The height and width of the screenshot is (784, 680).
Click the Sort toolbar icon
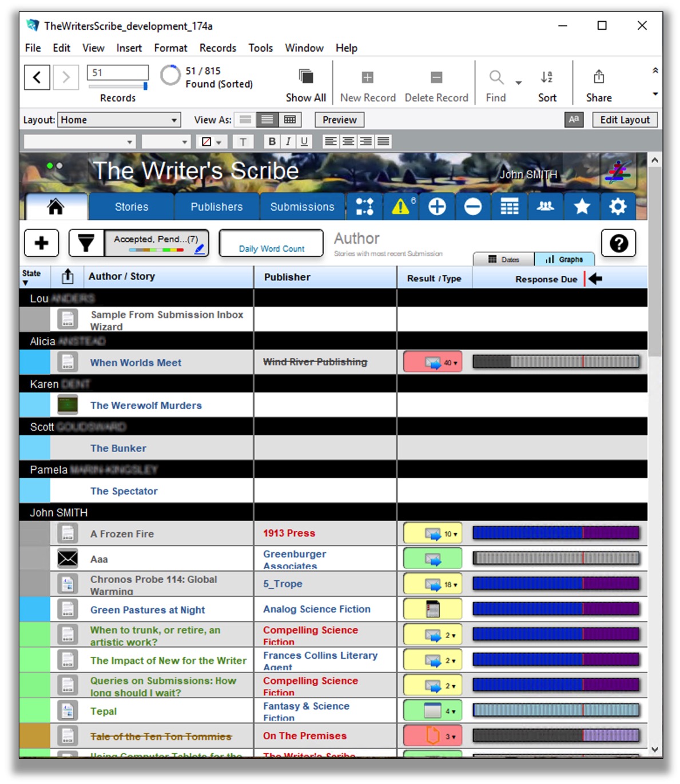coord(547,77)
